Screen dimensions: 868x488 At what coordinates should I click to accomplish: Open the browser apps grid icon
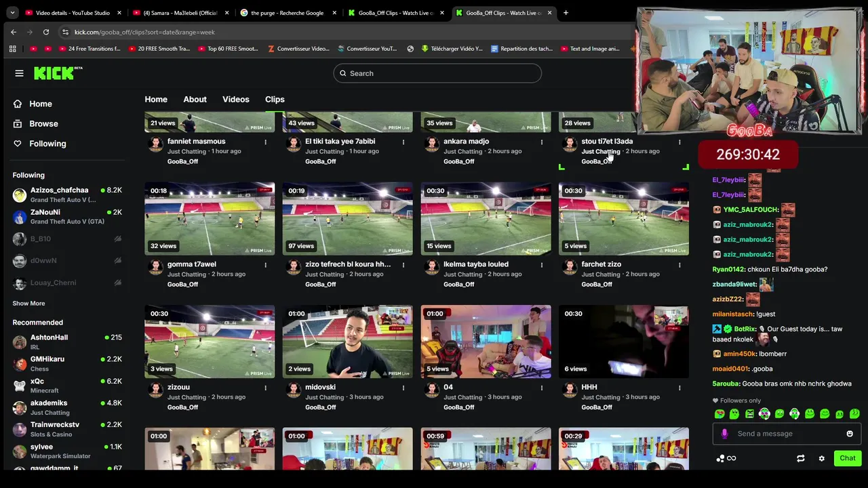[x=12, y=49]
